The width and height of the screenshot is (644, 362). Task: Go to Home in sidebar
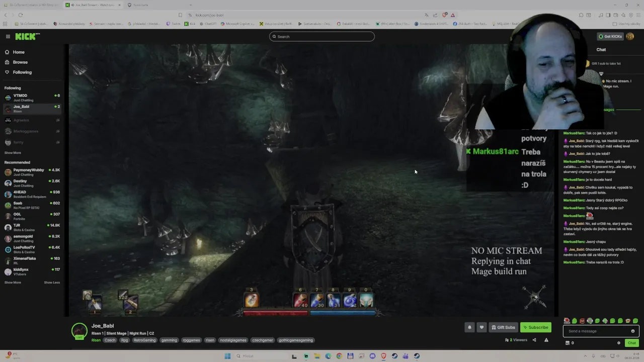pyautogui.click(x=19, y=52)
